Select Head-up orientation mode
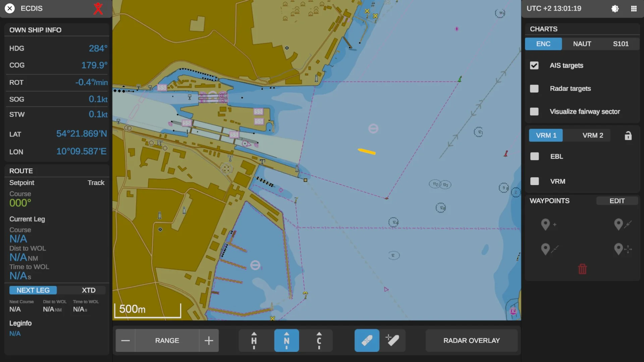Image resolution: width=644 pixels, height=362 pixels. click(x=254, y=341)
